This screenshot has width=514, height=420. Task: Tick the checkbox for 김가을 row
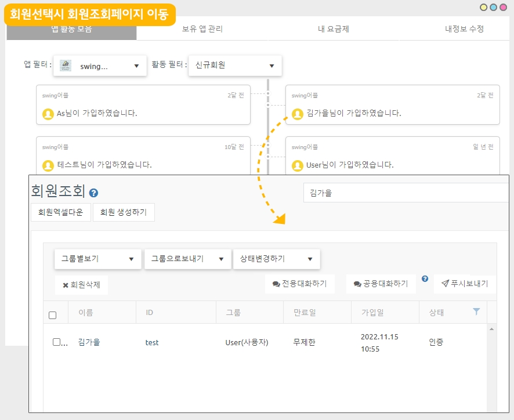[56, 342]
